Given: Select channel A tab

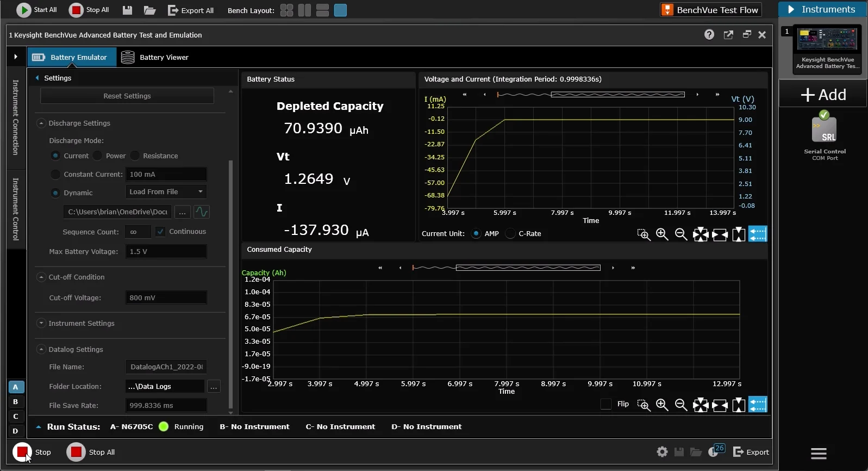Looking at the screenshot, I should tap(16, 387).
